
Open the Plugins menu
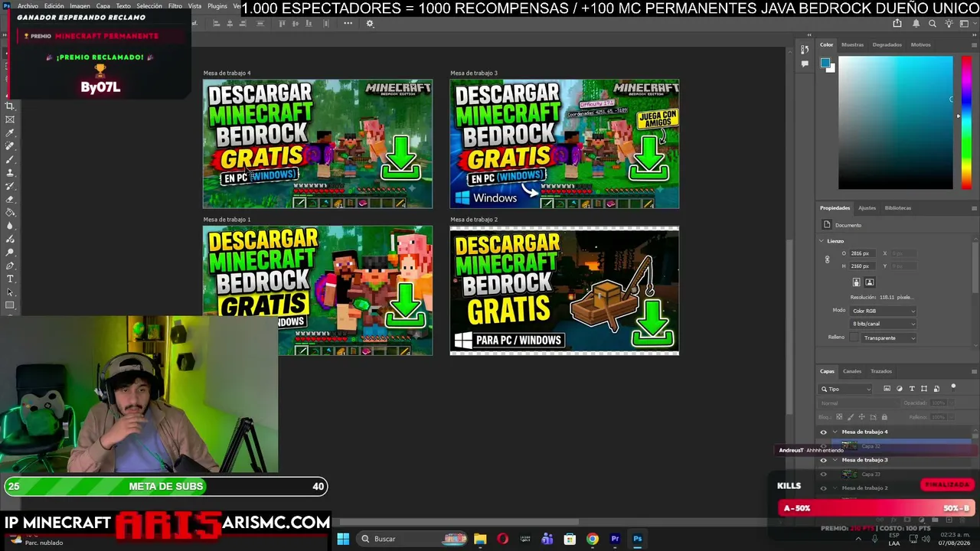pos(217,6)
